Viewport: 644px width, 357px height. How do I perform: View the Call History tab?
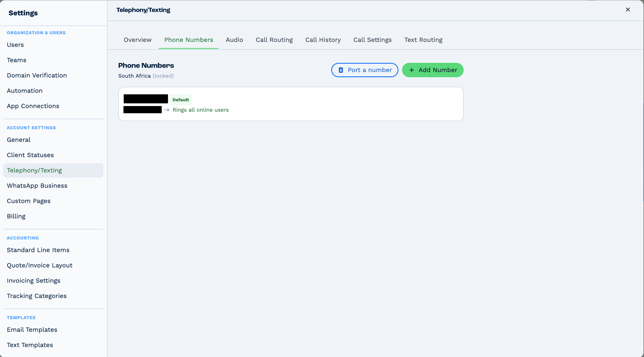pos(323,40)
